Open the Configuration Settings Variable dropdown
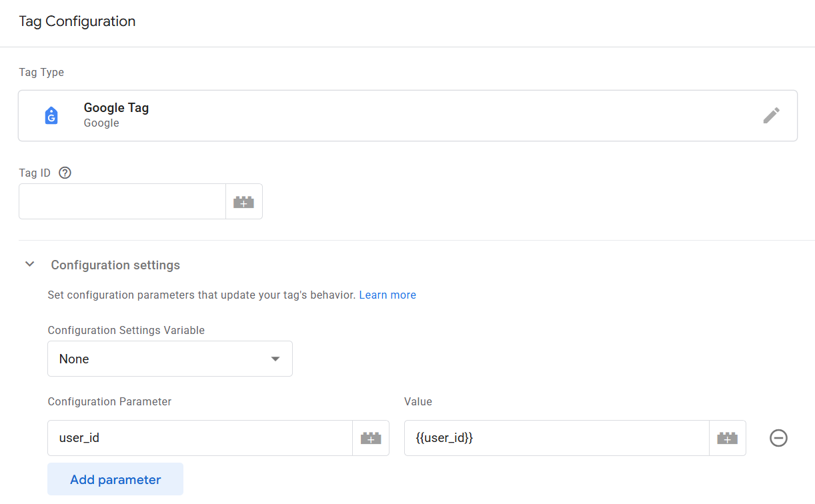 point(169,359)
